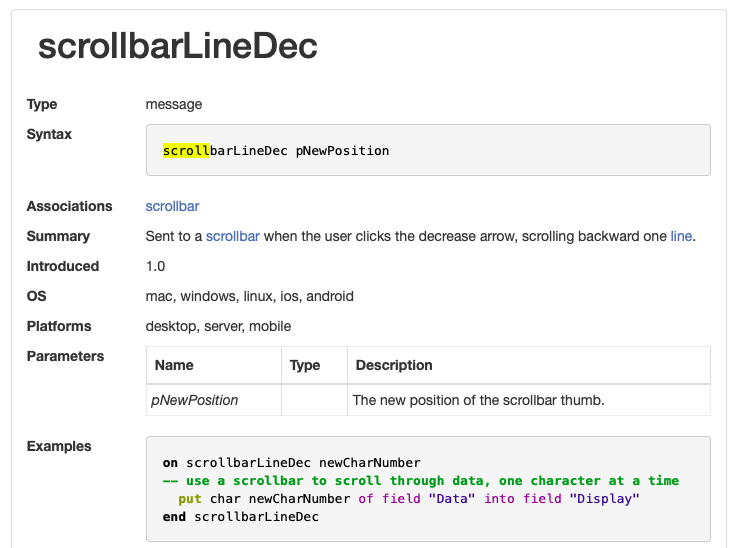Click the highlighted 'scroll' text in Syntax
Image resolution: width=738 pixels, height=548 pixels.
[186, 151]
